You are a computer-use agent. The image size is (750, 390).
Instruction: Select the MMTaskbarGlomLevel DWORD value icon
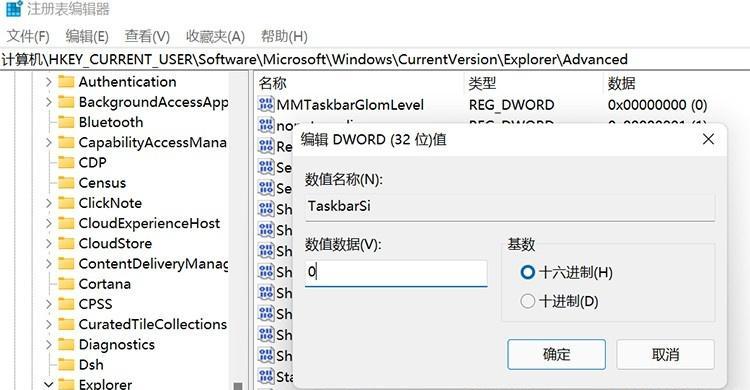tap(266, 104)
